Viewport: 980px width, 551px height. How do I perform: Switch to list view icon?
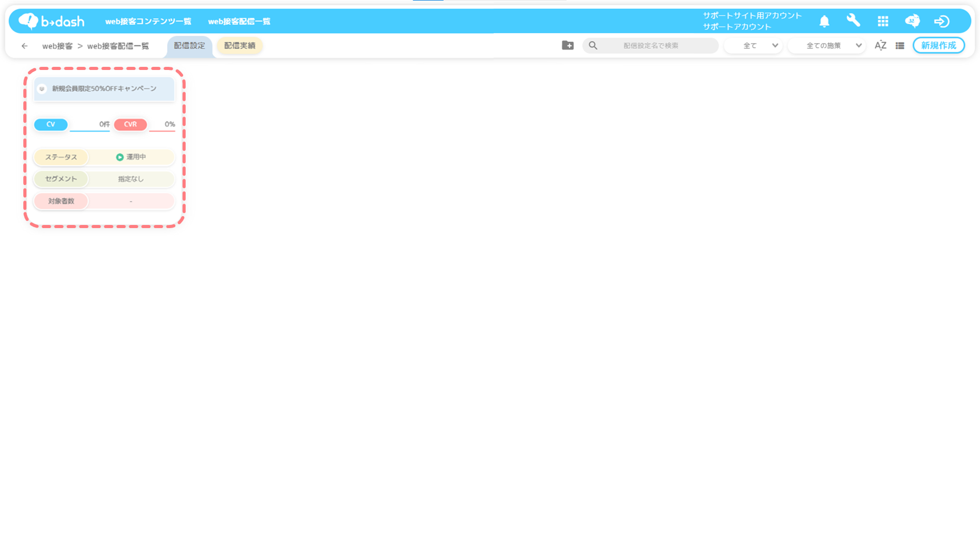pyautogui.click(x=900, y=46)
